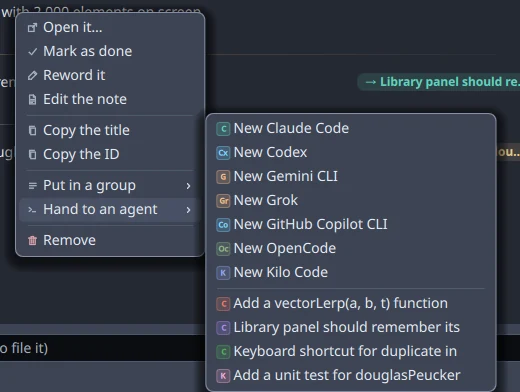Screen dimensions: 520x392
Task: Click the terminal icon beside Hand to an agent
Action: 32,210
